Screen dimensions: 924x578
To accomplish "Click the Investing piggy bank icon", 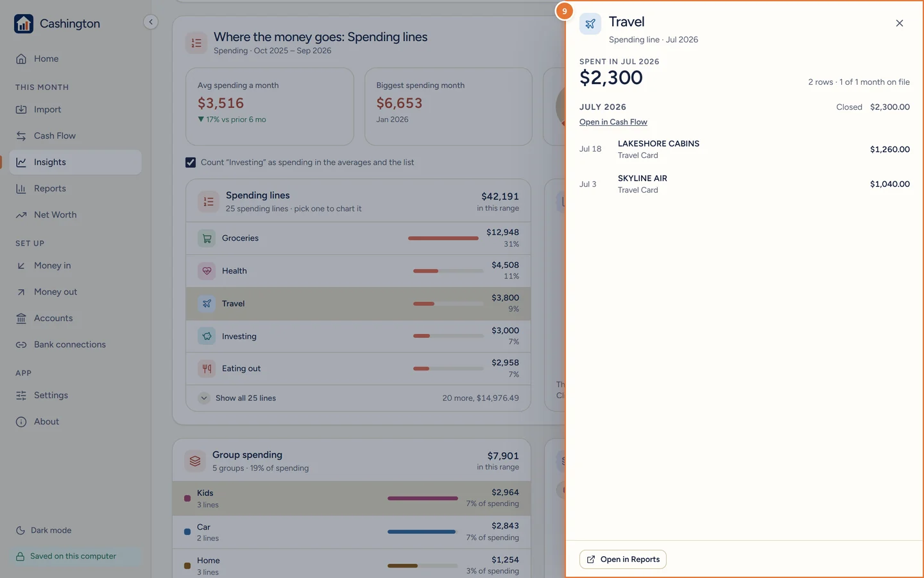I will tap(207, 337).
